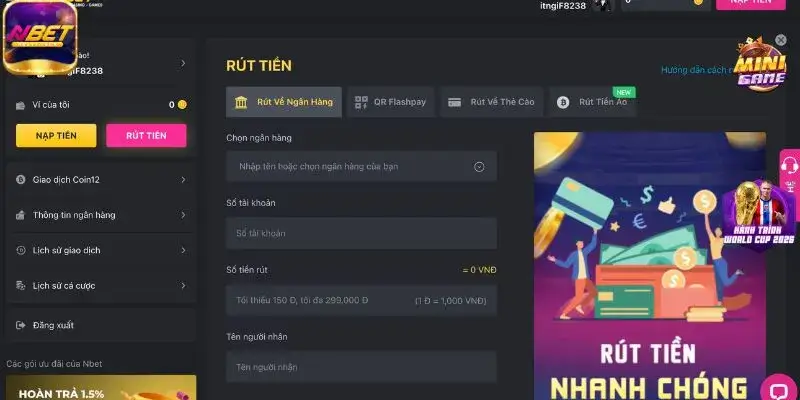Click the 'Các gói ưu đãi của Nbet' heading
The width and height of the screenshot is (800, 400).
(x=54, y=364)
